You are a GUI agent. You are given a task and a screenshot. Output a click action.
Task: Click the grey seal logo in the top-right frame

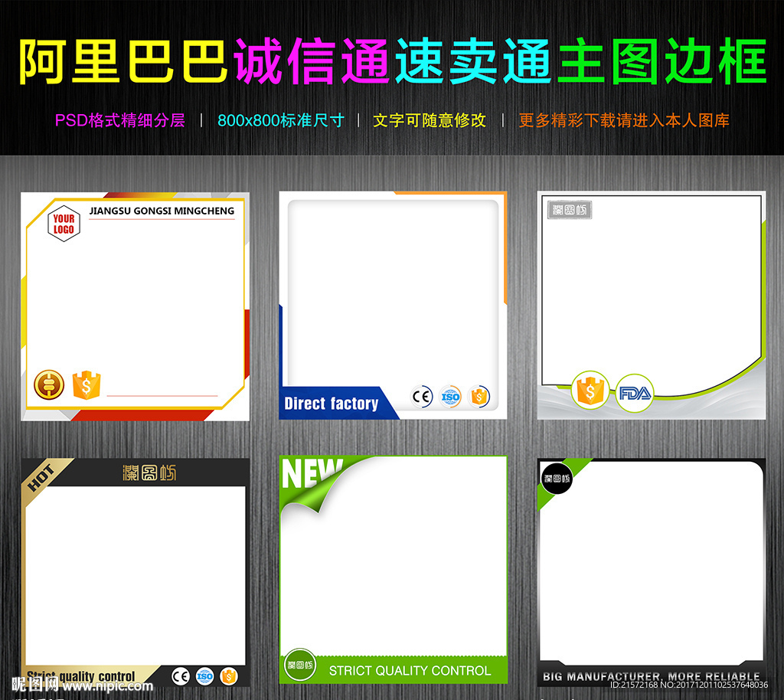point(570,210)
